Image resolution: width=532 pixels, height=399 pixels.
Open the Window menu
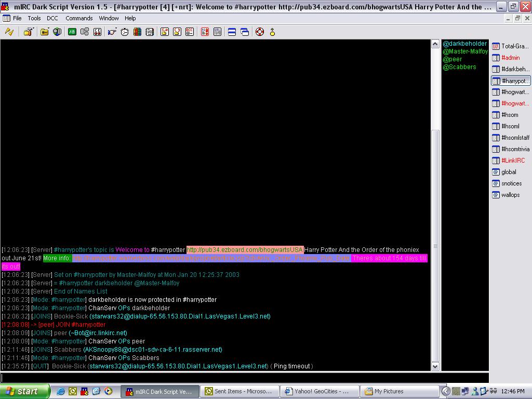109,18
